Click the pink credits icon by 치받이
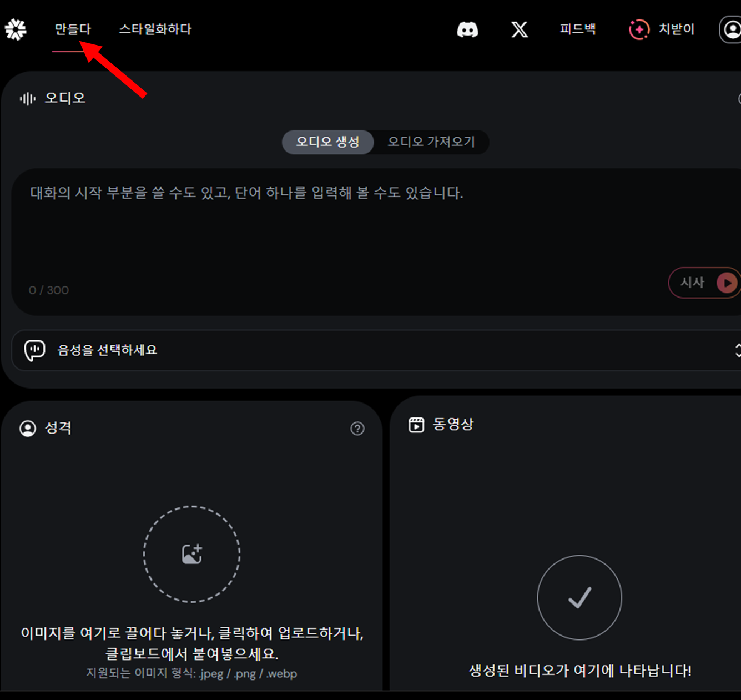 tap(639, 29)
